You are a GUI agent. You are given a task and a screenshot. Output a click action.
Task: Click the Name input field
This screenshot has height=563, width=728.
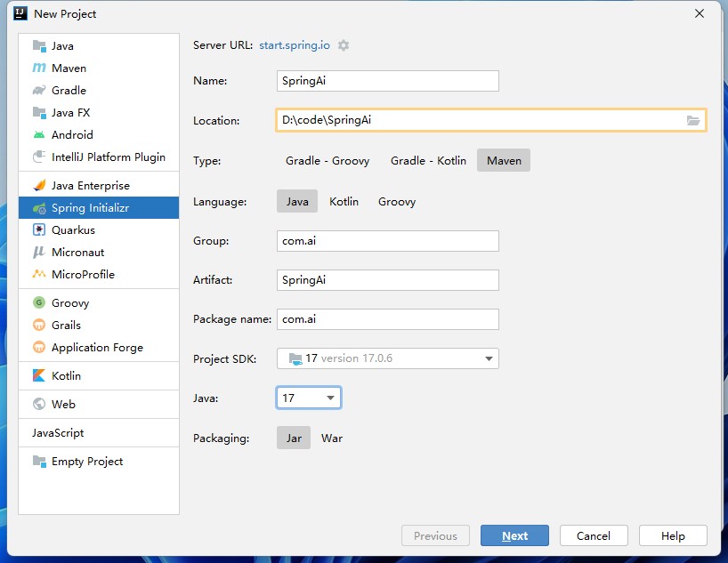(x=388, y=81)
